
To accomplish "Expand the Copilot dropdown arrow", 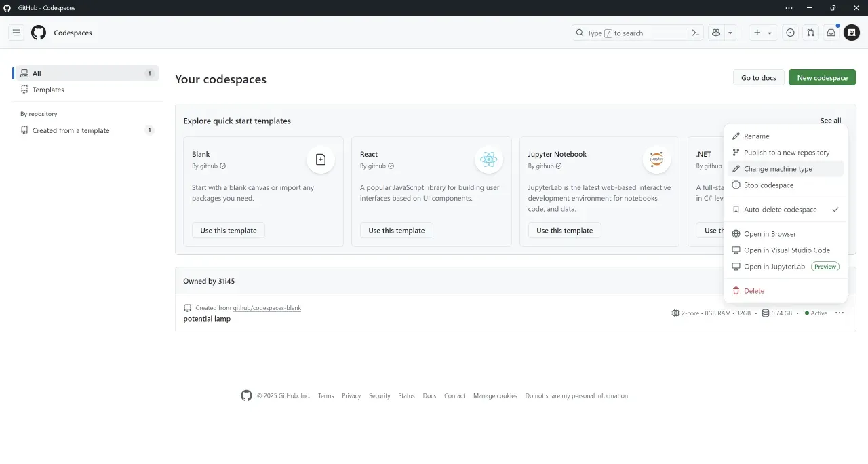I will tap(730, 33).
